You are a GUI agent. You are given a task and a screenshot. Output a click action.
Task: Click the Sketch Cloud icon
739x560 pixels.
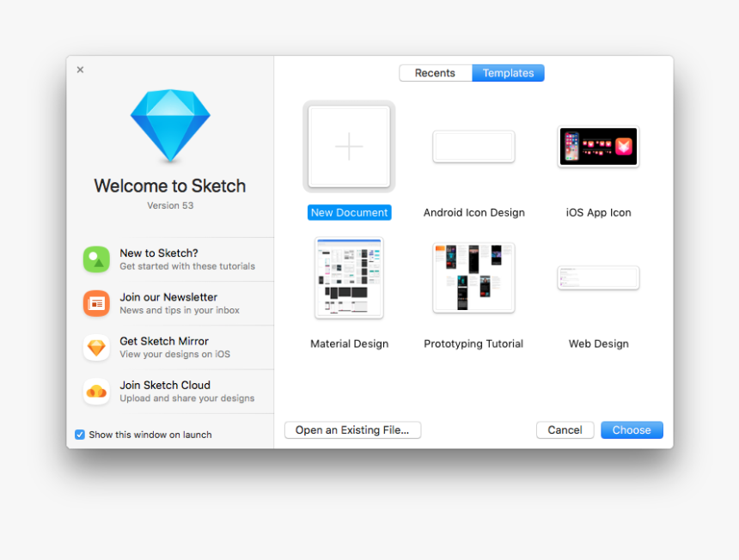[96, 392]
